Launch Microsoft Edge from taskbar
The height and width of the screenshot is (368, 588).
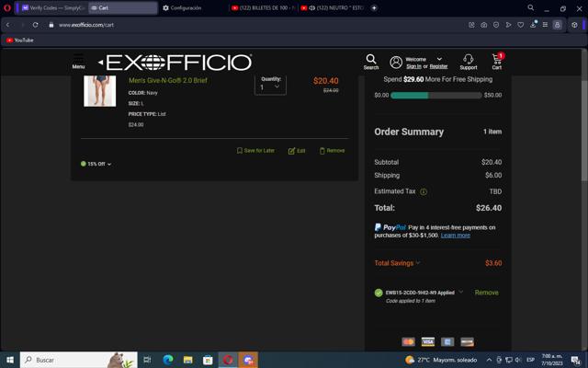[167, 360]
